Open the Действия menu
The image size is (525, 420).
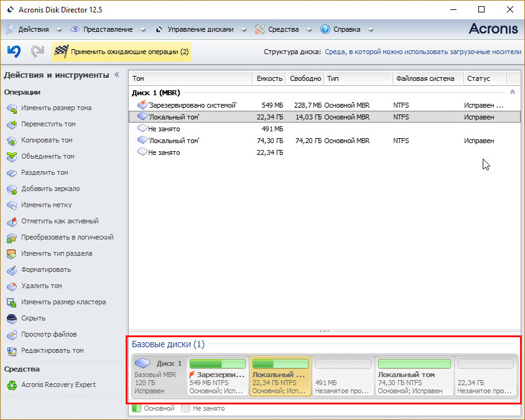(x=34, y=29)
